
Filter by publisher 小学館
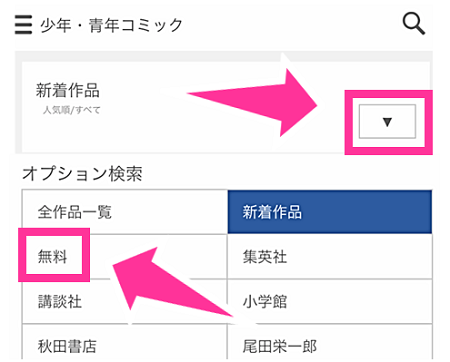[330, 301]
